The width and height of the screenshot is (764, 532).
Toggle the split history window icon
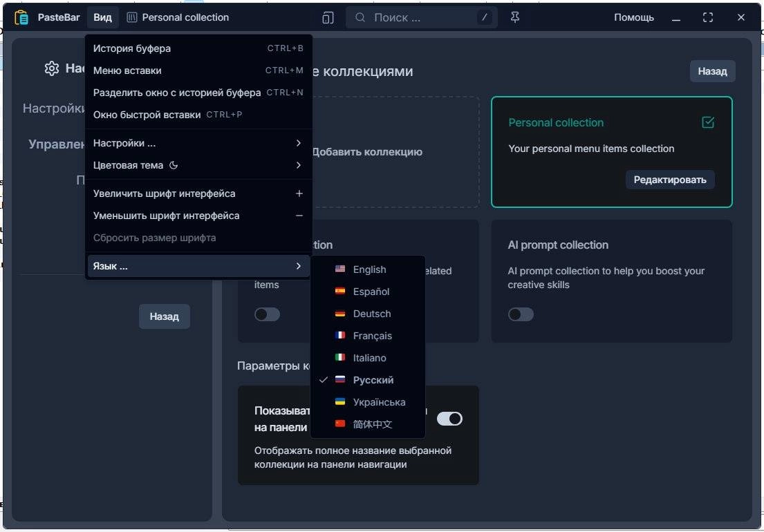coord(328,18)
